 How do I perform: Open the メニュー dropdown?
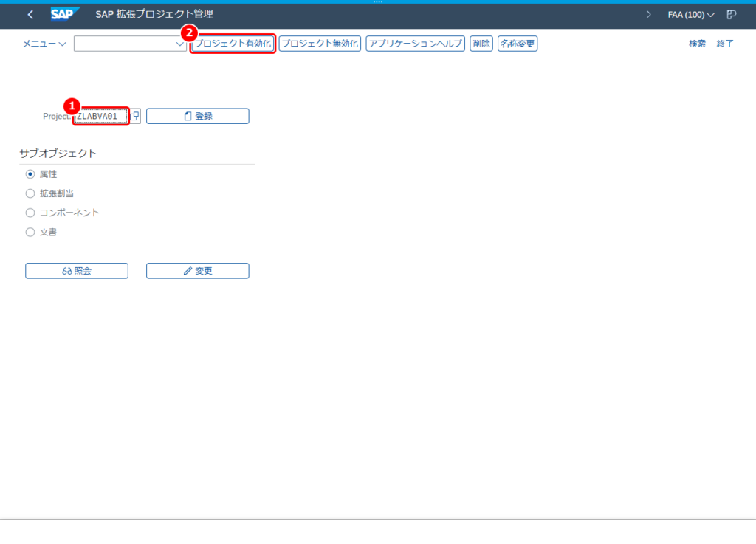44,44
